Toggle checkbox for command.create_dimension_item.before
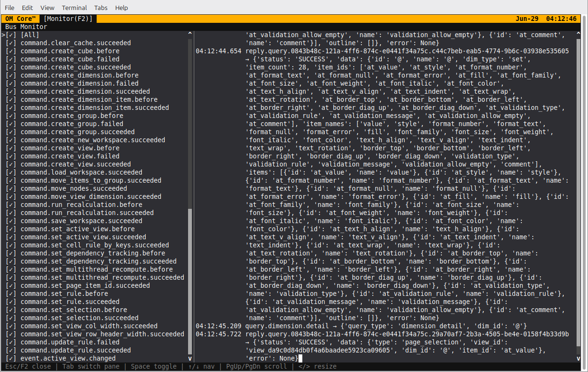This screenshot has width=588, height=372. pyautogui.click(x=11, y=99)
